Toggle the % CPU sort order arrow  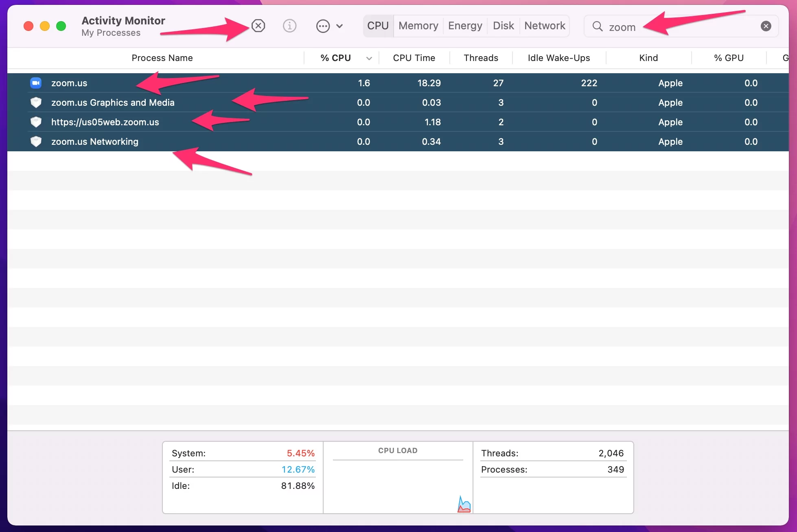pyautogui.click(x=369, y=58)
